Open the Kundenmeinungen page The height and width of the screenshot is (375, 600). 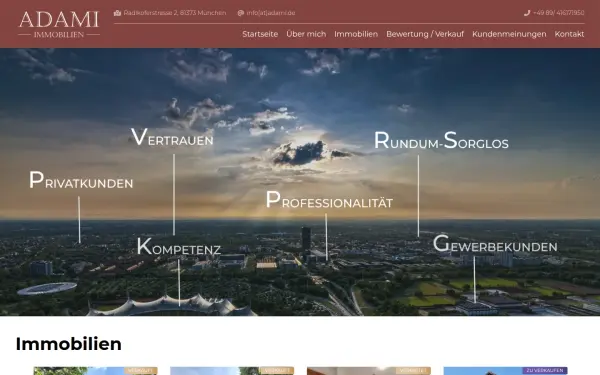(509, 34)
